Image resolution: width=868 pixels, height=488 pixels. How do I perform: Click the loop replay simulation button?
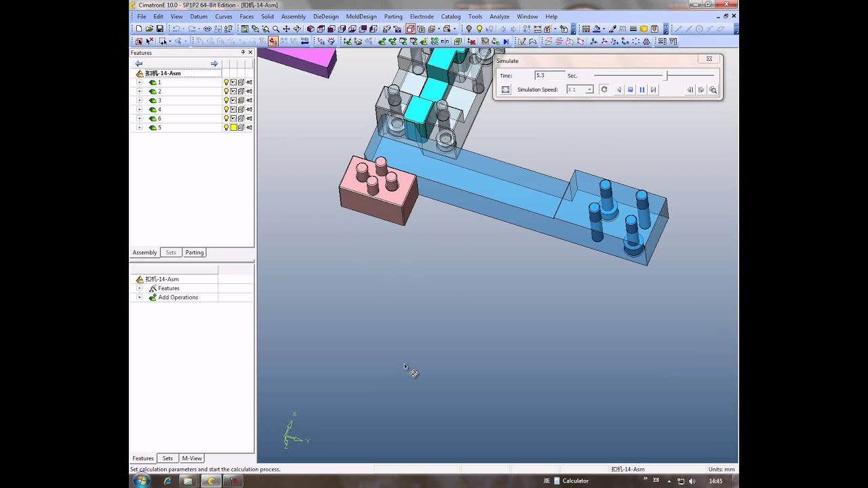point(604,89)
